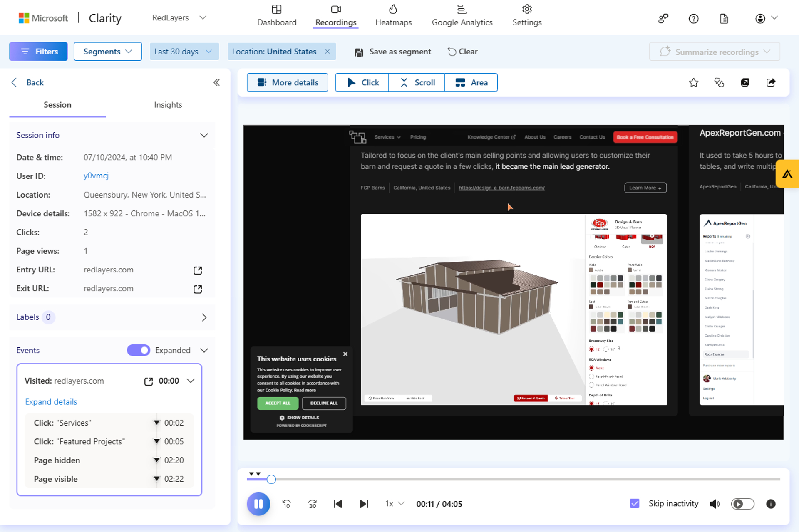The image size is (799, 532).
Task: Click ACCEPT ALL in cookie banner
Action: tap(278, 403)
